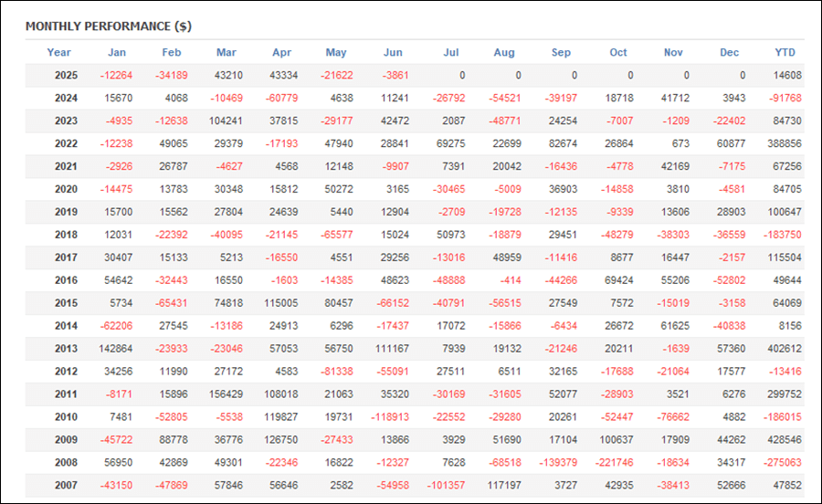Click the 2010 June value -118913
This screenshot has width=822, height=504.
[390, 417]
